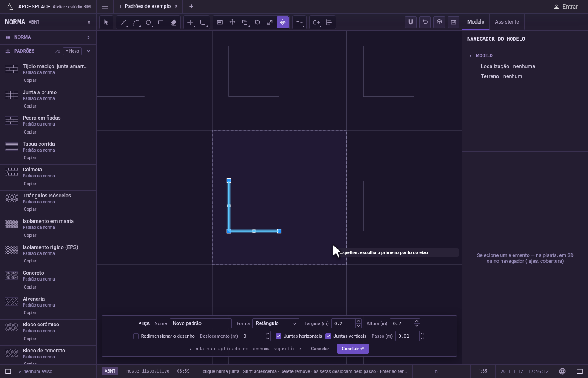Click the undo arrow icon
Image resolution: width=588 pixels, height=378 pixels.
[425, 22]
